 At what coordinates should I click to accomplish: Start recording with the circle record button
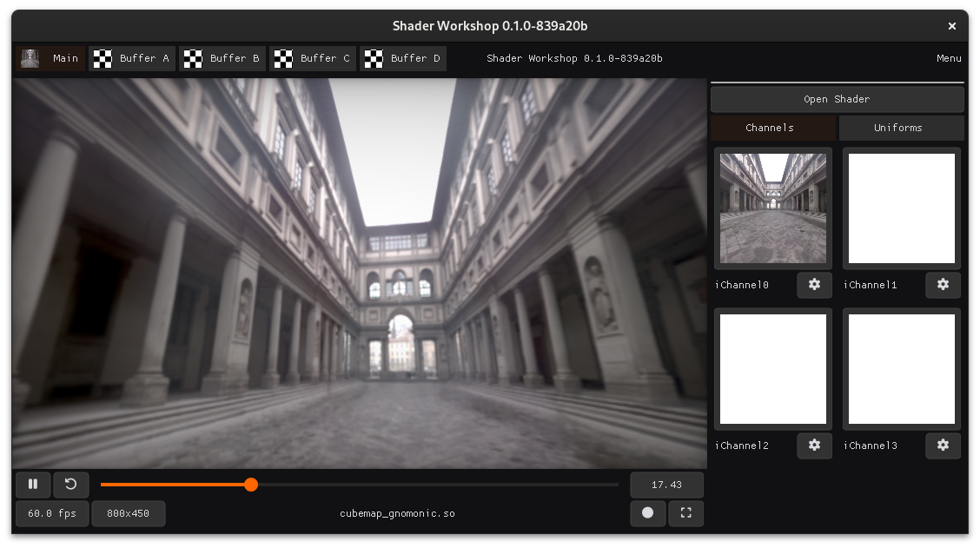click(x=647, y=513)
